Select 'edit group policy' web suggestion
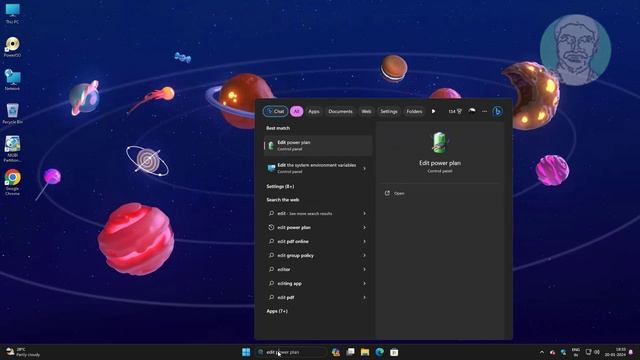This screenshot has width=640, height=360. click(312, 256)
